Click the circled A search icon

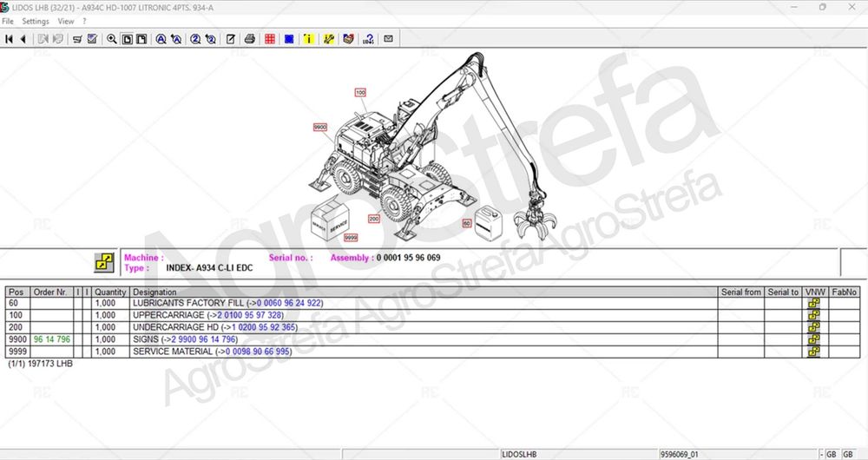click(161, 39)
